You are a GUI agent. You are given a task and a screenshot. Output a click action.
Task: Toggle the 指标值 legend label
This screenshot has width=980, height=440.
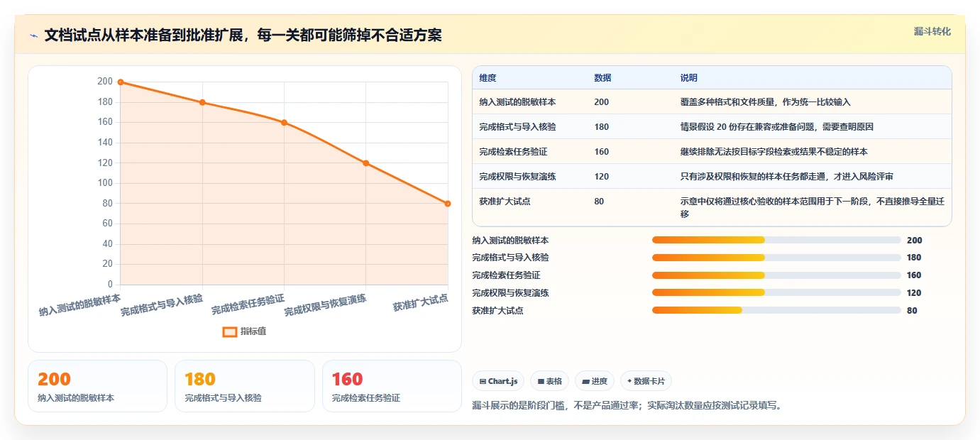[253, 331]
